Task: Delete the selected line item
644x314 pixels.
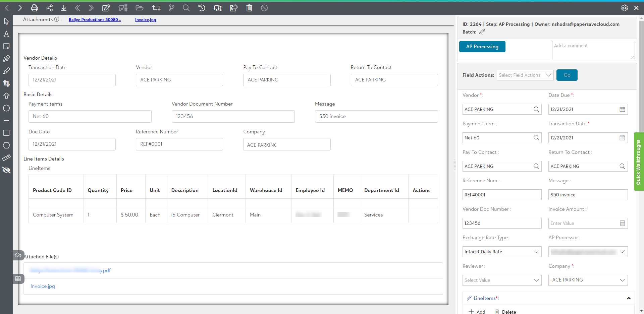Action: [x=505, y=312]
